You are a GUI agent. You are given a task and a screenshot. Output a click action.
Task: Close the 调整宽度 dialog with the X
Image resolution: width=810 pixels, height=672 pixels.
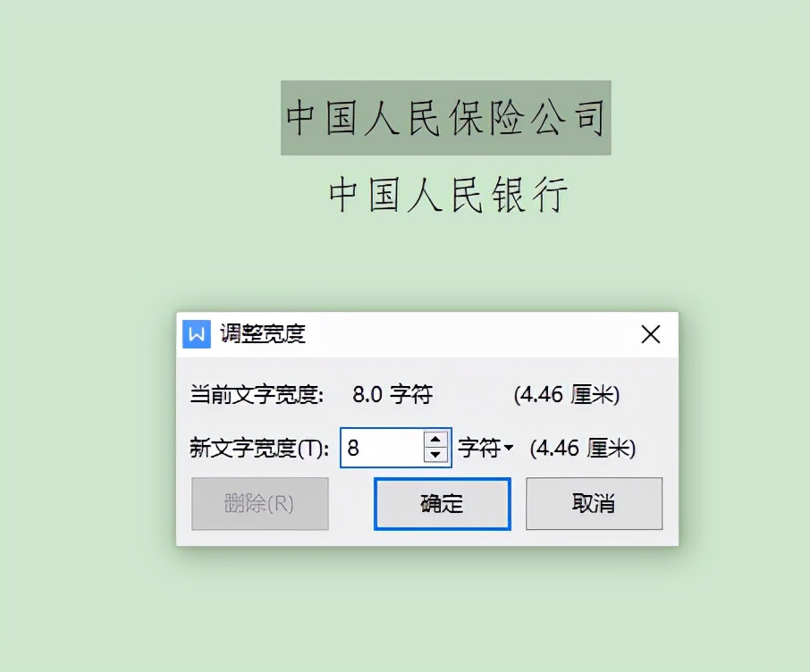pyautogui.click(x=650, y=334)
